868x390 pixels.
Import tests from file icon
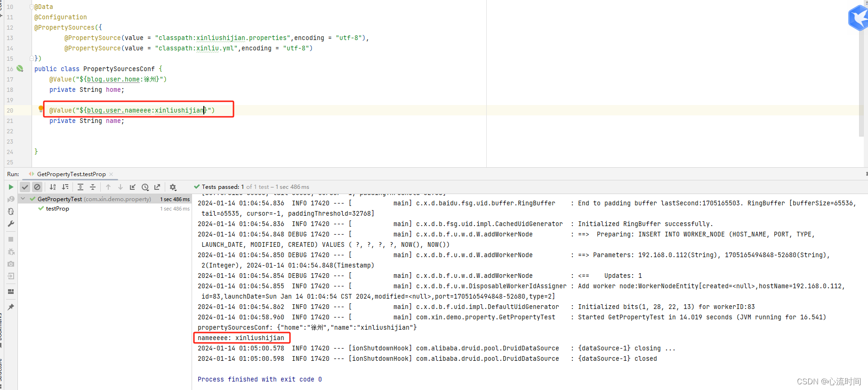point(133,187)
